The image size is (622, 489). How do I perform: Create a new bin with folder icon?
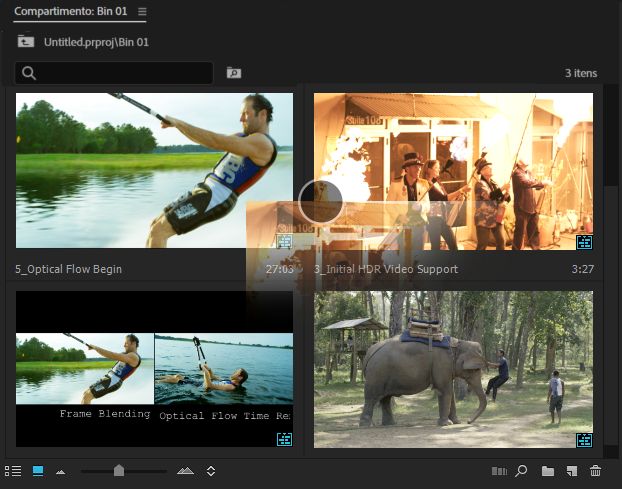click(x=548, y=471)
